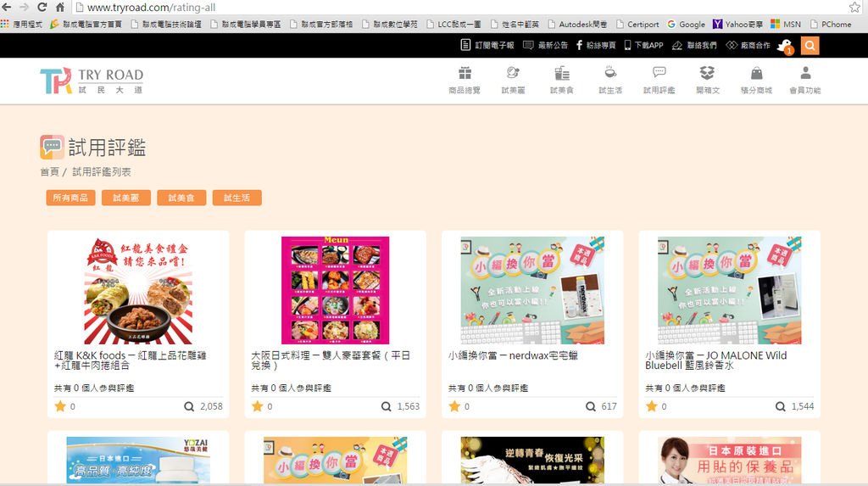868x486 pixels.
Task: Open the 紅龍美食禮盒 product image
Action: pos(138,290)
